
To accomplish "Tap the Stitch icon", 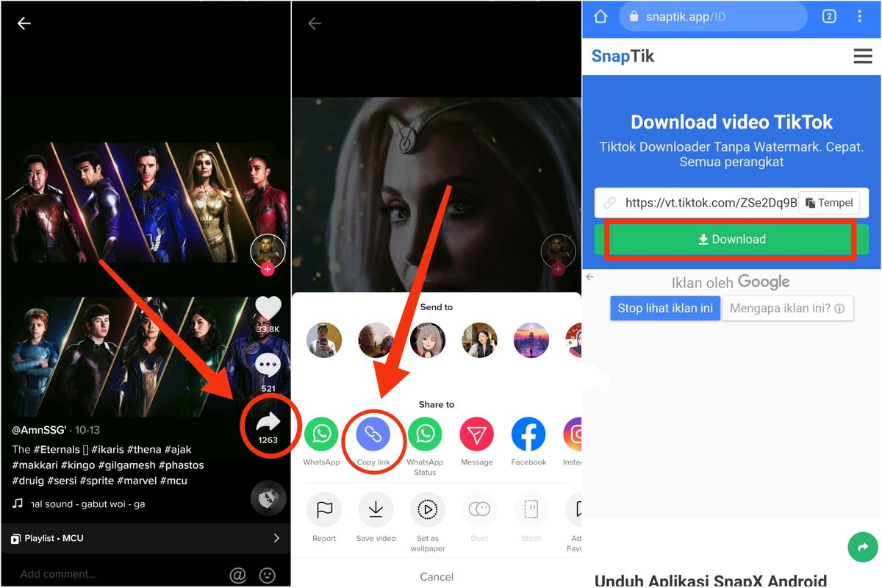I will click(x=531, y=510).
